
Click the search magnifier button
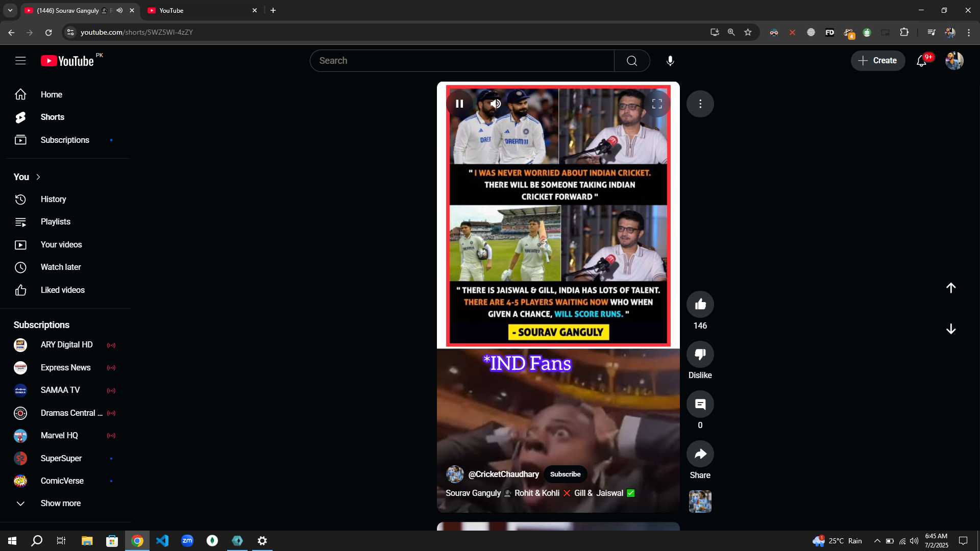point(632,61)
